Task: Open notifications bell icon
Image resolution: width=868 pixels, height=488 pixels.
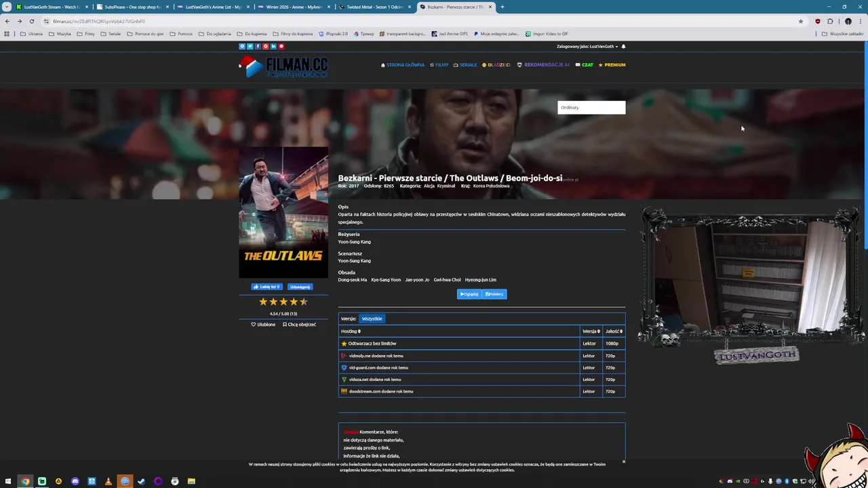Action: 623,46
